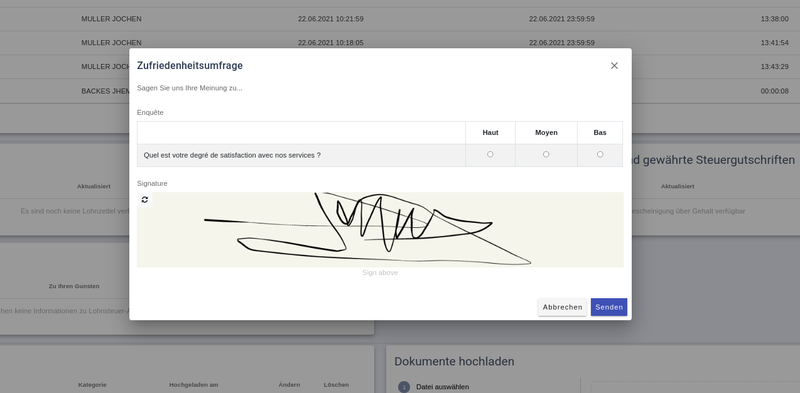Viewport: 800px width, 393px height.
Task: Click the step 1 circle for Datei auswählen
Action: 404,387
